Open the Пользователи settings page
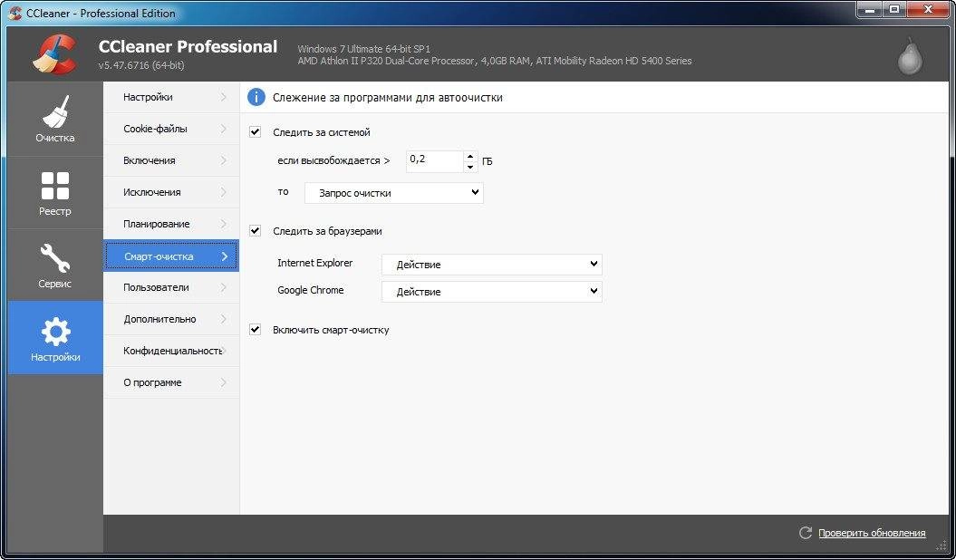 tap(171, 287)
